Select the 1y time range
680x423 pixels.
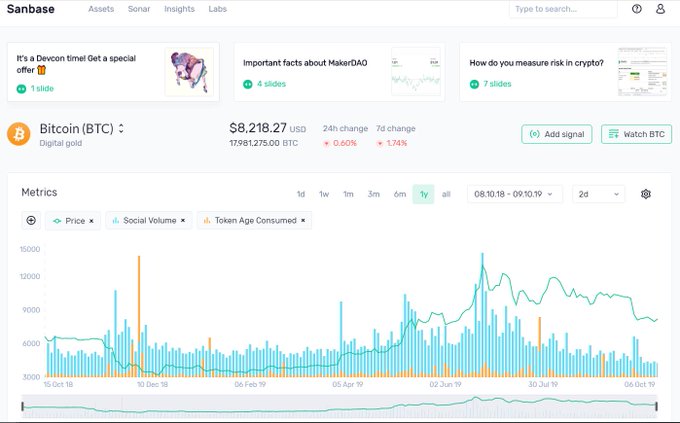pos(424,194)
